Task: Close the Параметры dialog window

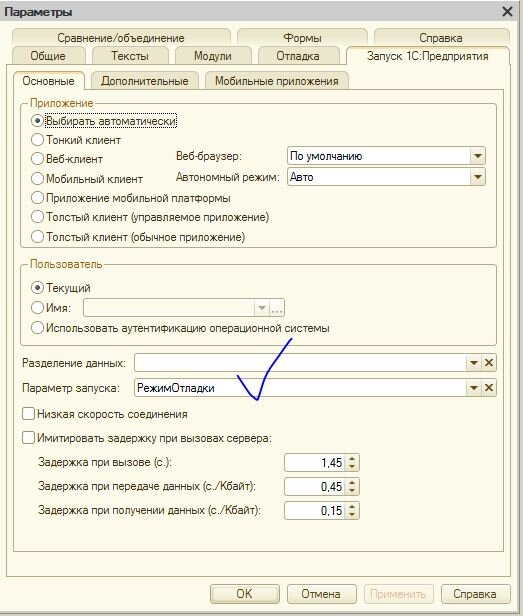Action: pos(507,12)
